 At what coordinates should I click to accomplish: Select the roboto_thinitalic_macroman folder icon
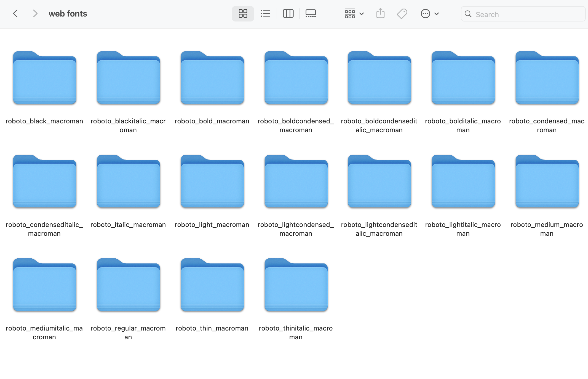pos(296,285)
